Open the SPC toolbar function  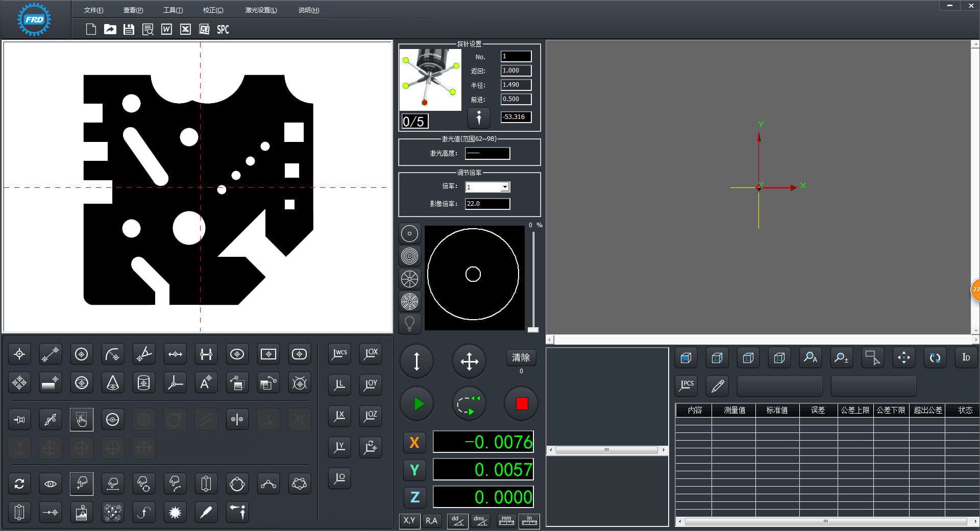tap(223, 30)
